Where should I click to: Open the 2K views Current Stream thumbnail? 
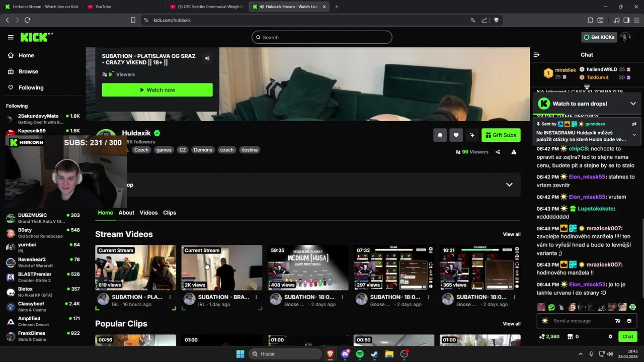[222, 268]
